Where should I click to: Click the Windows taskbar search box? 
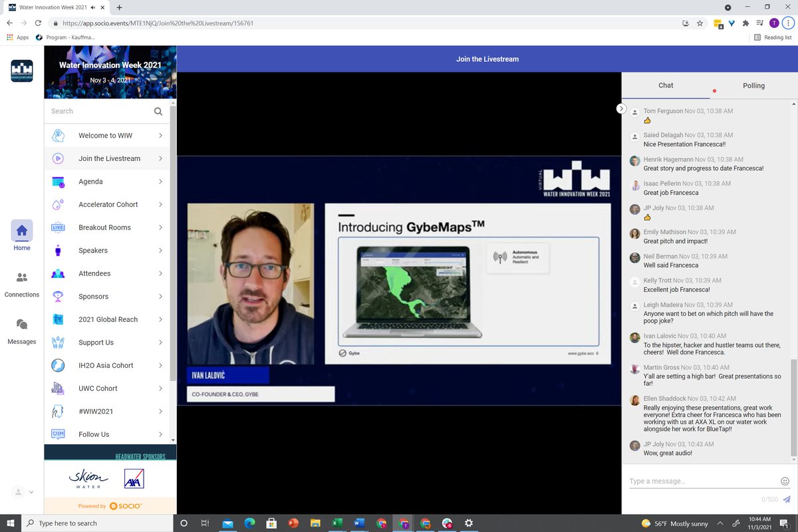point(96,523)
